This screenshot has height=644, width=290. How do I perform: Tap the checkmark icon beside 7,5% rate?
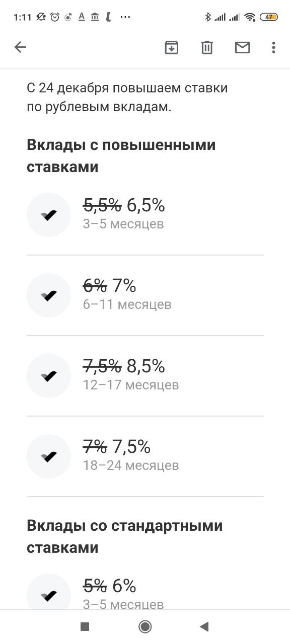click(x=49, y=456)
